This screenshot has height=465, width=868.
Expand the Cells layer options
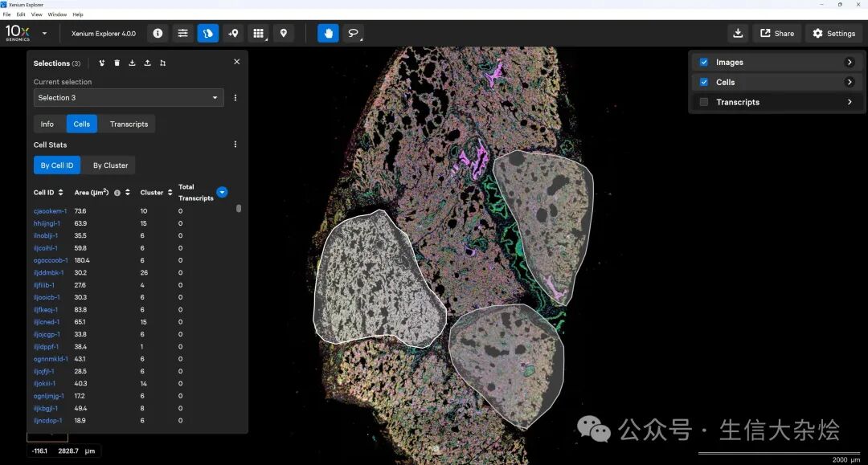[850, 83]
